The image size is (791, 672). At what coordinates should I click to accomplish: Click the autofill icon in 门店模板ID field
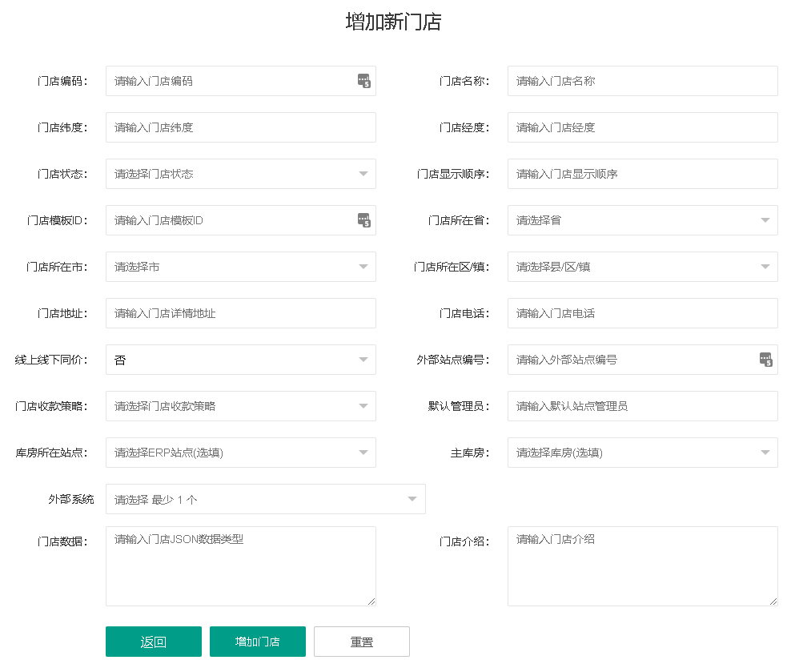[363, 220]
